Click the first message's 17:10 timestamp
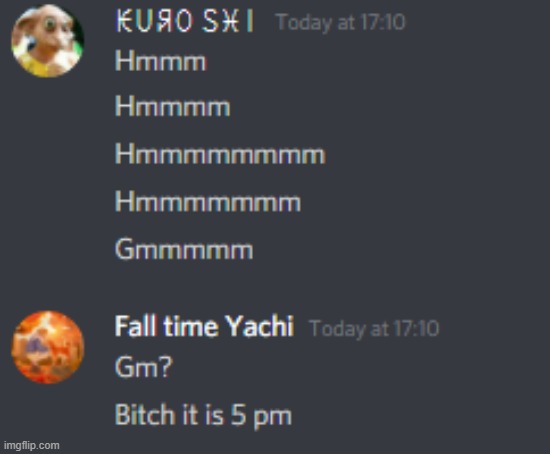Viewport: 550px width, 454px height. click(341, 22)
